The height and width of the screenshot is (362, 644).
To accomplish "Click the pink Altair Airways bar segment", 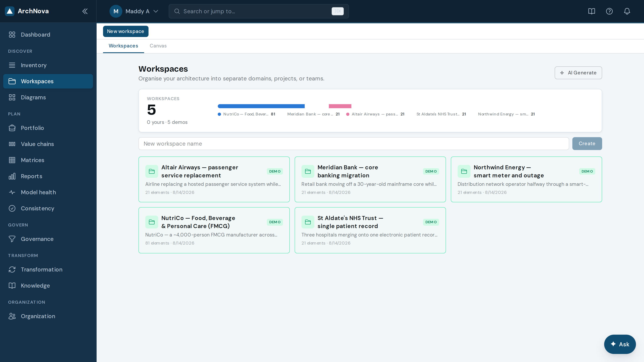I will [340, 106].
